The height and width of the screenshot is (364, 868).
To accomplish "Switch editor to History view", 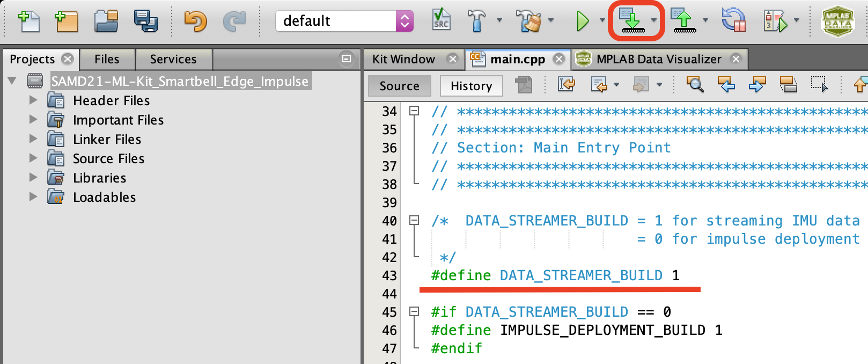I will tap(471, 86).
